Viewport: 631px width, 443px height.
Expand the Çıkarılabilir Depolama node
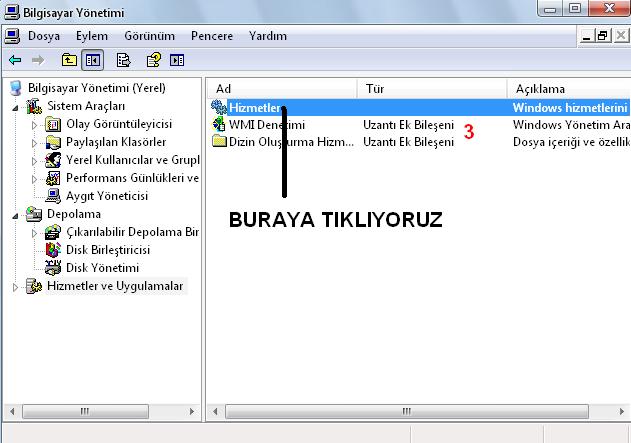point(35,233)
